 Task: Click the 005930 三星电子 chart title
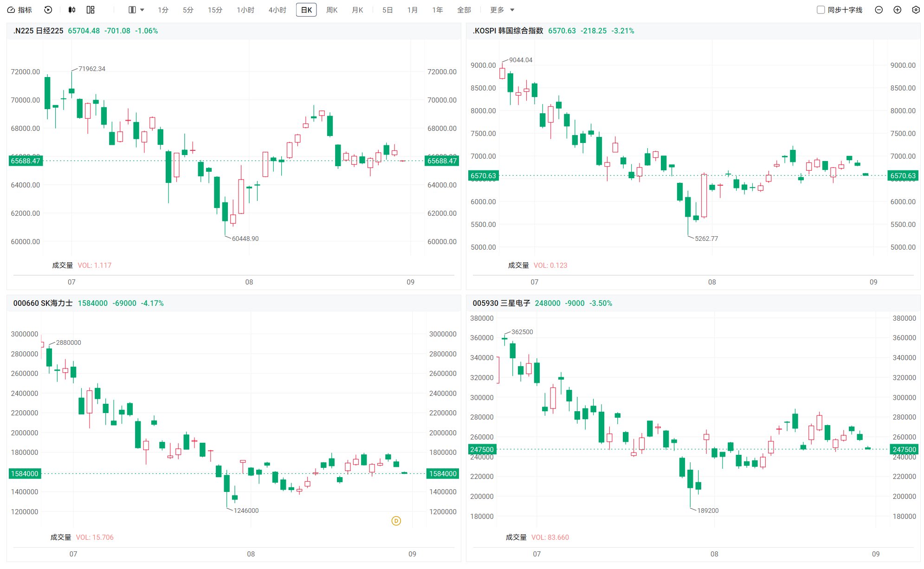click(x=501, y=303)
